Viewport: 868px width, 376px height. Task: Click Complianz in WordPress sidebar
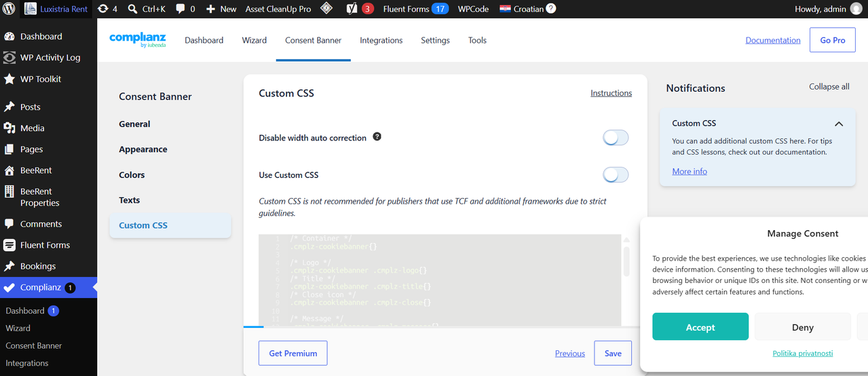pos(48,287)
